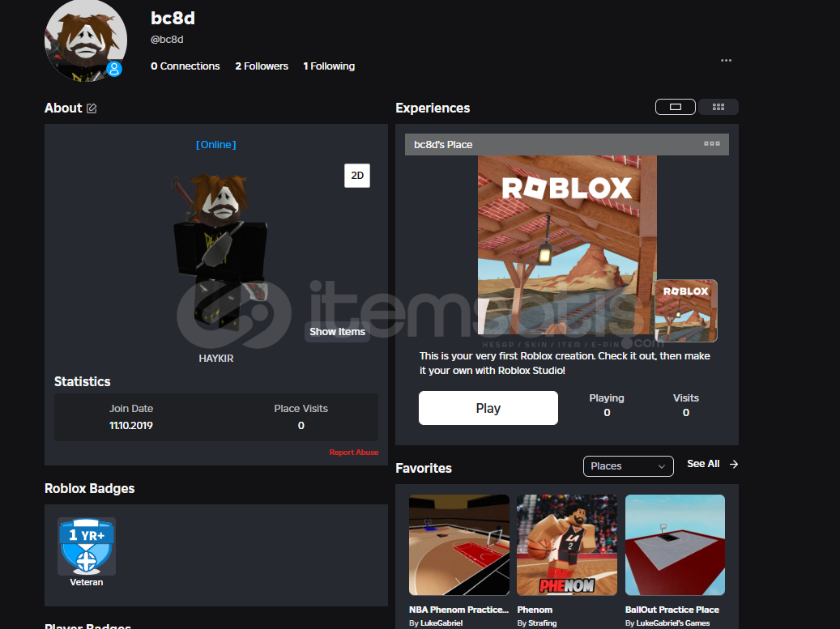Click the edit About pencil icon
This screenshot has width=840, height=629.
[x=92, y=108]
